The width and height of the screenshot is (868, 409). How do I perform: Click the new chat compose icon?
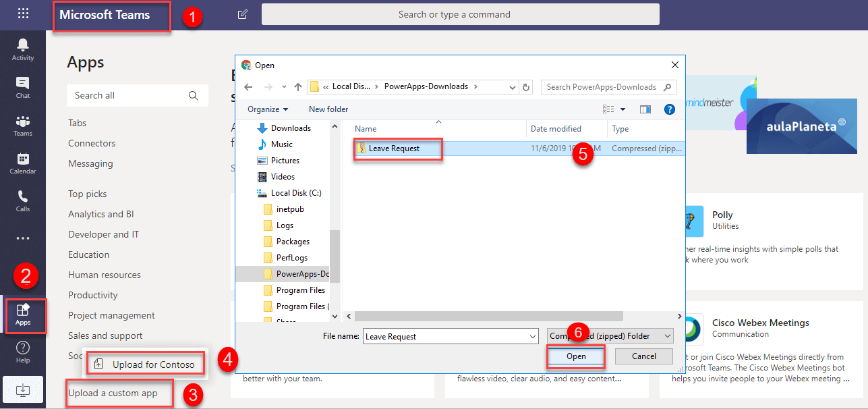(243, 14)
